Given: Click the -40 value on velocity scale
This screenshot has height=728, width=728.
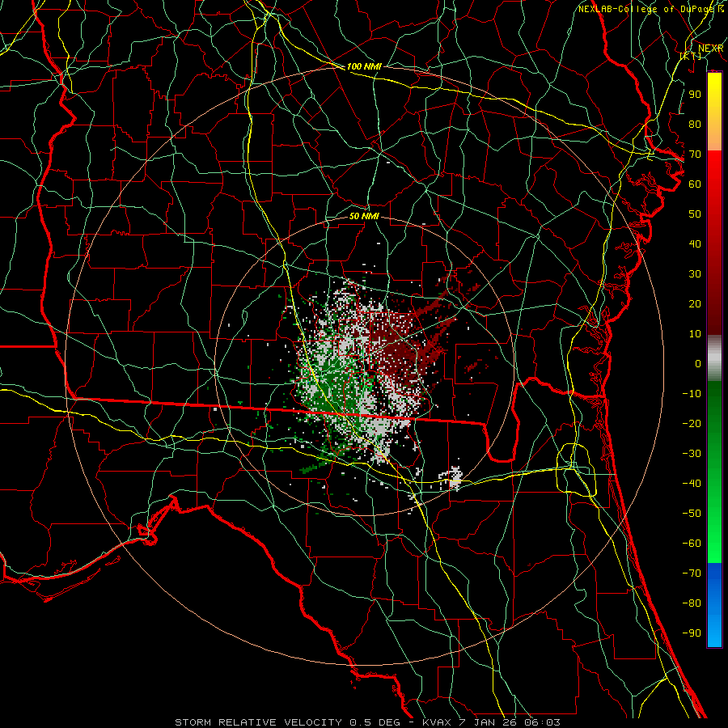Looking at the screenshot, I should coord(692,484).
